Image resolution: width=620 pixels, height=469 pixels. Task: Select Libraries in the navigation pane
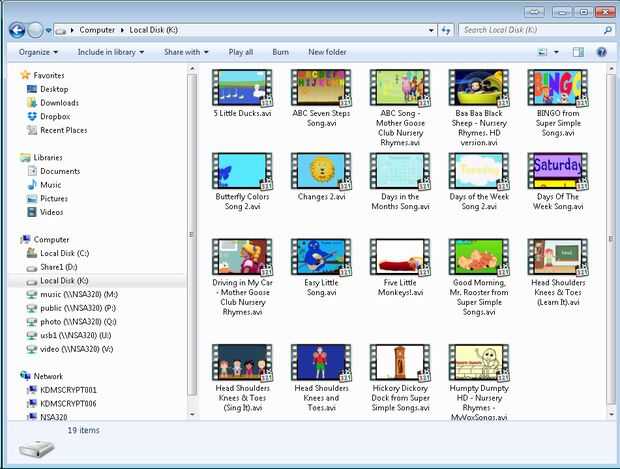click(42, 157)
